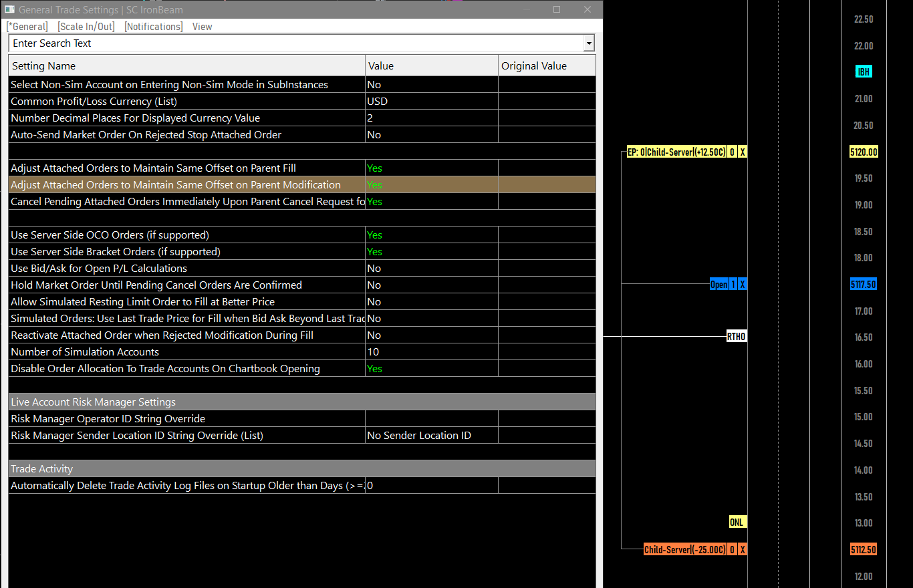This screenshot has height=588, width=913.
Task: Select the 5117.50 blue price label
Action: click(863, 285)
